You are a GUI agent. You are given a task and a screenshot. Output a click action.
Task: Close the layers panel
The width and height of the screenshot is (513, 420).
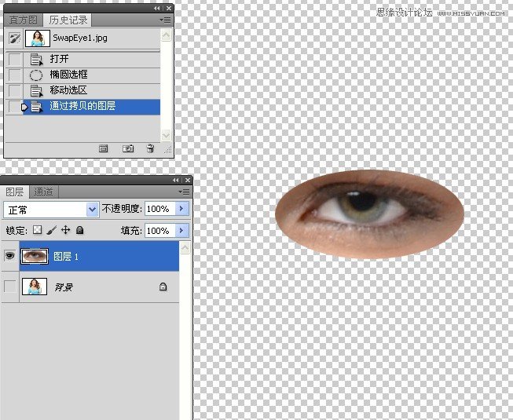pyautogui.click(x=188, y=180)
